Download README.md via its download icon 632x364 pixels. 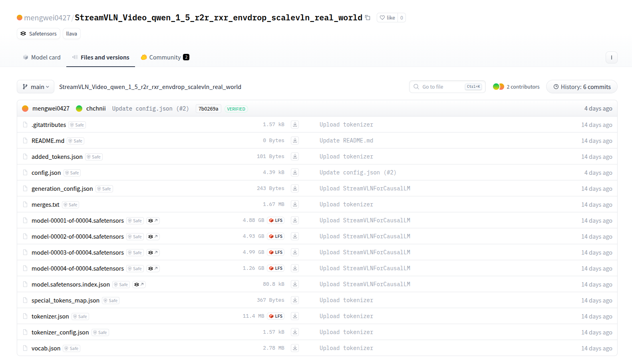coord(295,140)
